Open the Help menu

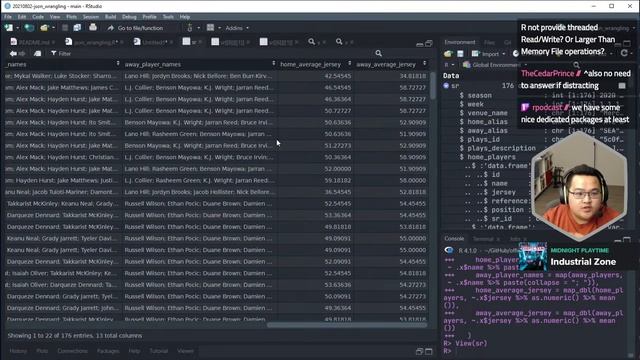[x=185, y=17]
